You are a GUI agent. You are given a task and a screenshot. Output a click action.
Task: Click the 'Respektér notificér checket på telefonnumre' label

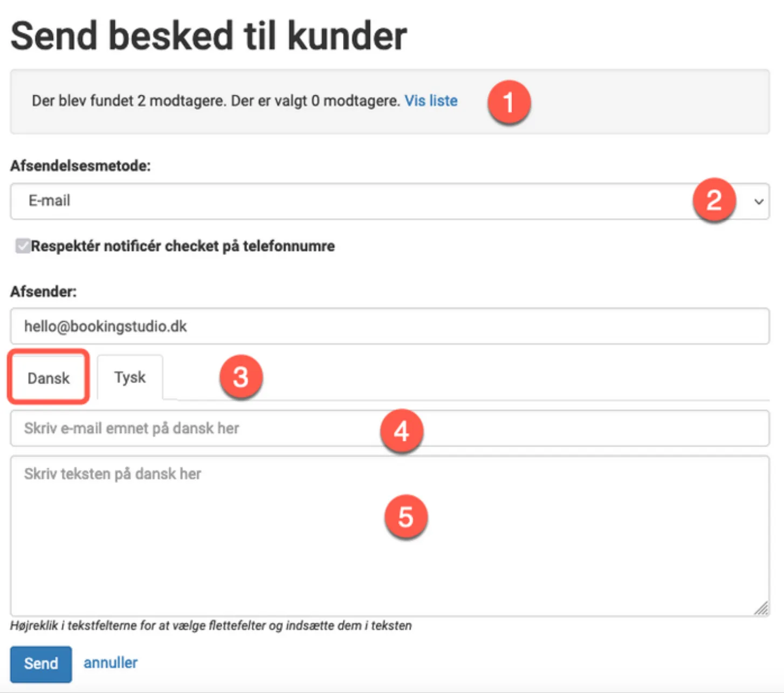click(x=183, y=246)
